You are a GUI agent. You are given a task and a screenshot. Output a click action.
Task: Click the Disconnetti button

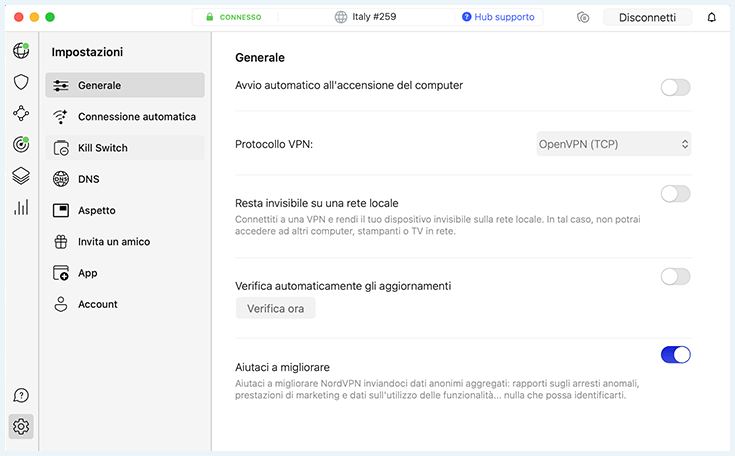647,17
